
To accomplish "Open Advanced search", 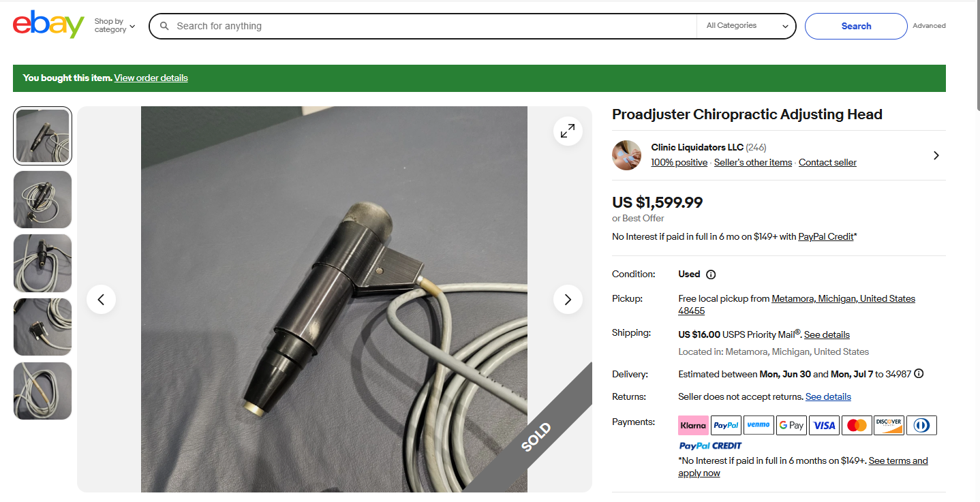I will point(929,26).
